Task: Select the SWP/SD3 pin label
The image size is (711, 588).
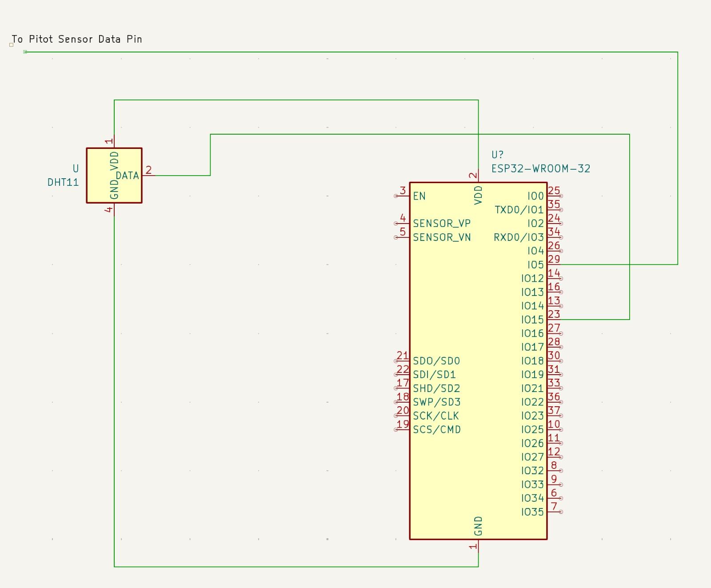Action: [x=436, y=402]
